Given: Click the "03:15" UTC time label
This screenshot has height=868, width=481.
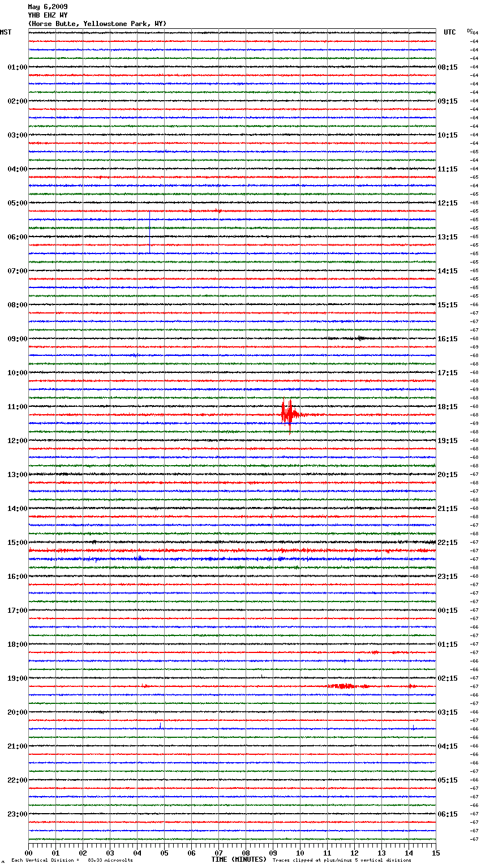Looking at the screenshot, I should (x=448, y=712).
